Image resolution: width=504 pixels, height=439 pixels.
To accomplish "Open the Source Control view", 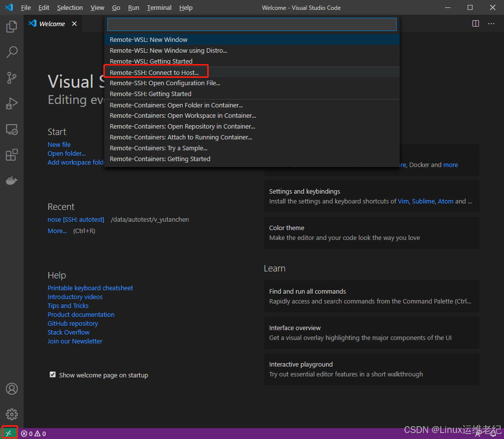I will (x=12, y=77).
